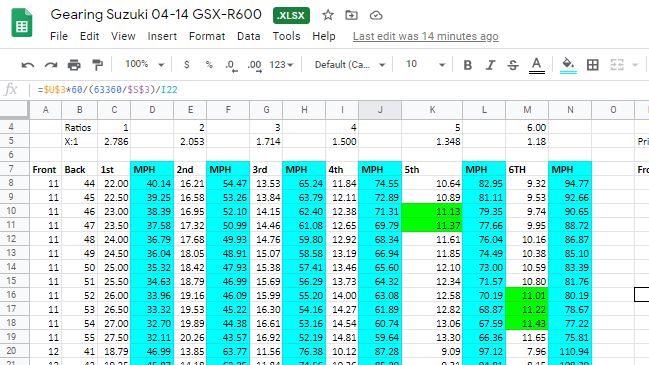Screen dimensions: 649x365
Task: Star this spreadsheet
Action: click(328, 15)
